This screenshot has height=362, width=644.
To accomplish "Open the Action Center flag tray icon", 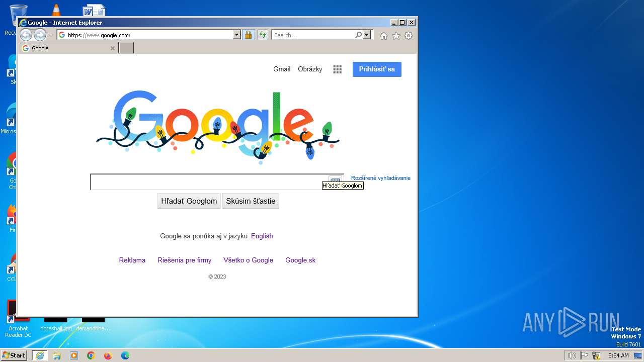I will click(x=584, y=355).
